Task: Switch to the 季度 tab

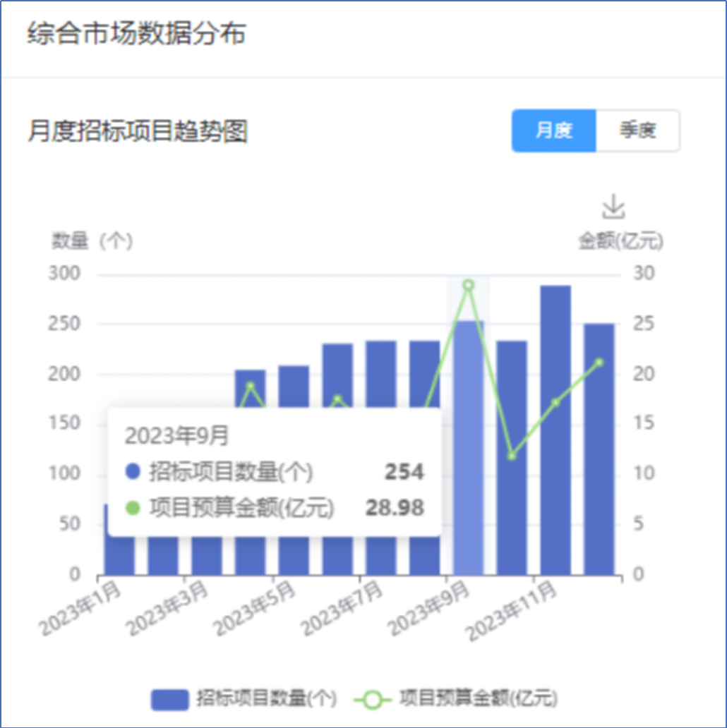Action: (638, 131)
